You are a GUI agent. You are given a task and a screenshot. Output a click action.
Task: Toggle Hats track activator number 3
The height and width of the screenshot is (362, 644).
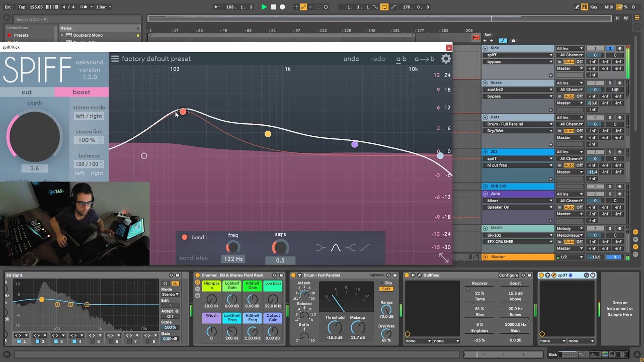pos(595,117)
